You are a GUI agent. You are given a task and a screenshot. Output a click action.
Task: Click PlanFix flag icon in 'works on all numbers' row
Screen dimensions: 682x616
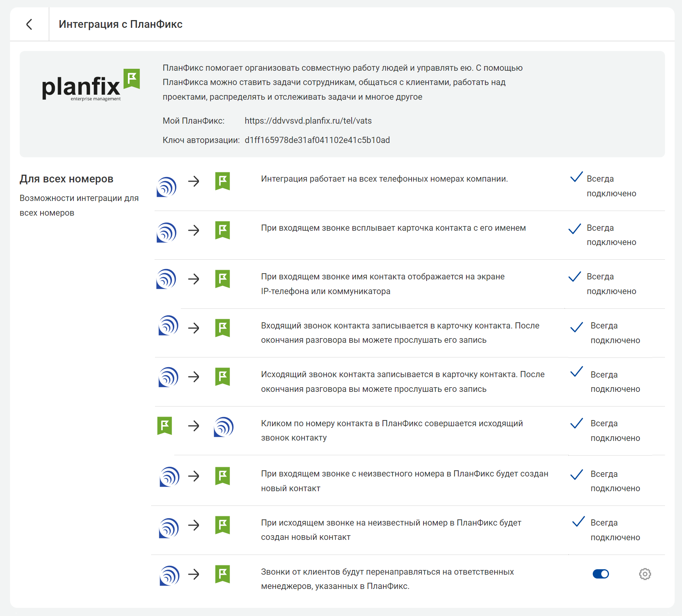[x=223, y=181]
